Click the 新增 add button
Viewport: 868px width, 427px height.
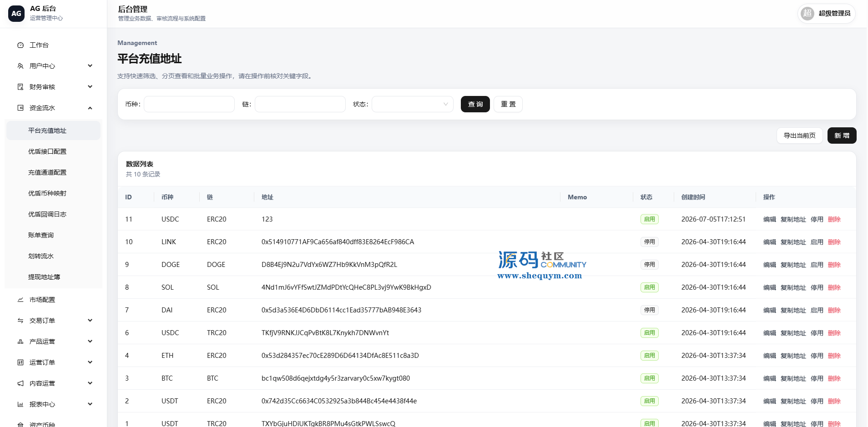pyautogui.click(x=842, y=136)
